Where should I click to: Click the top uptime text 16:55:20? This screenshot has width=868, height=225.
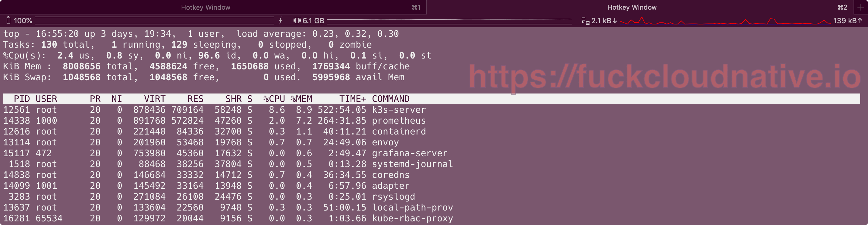click(57, 34)
